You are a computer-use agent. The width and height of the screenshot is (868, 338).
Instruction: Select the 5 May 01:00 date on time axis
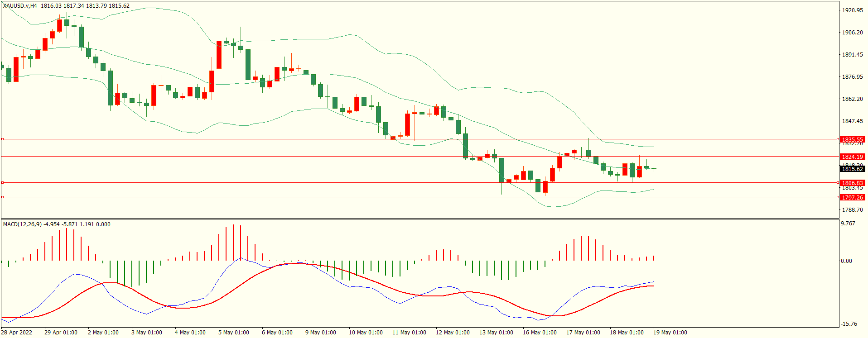(x=233, y=332)
